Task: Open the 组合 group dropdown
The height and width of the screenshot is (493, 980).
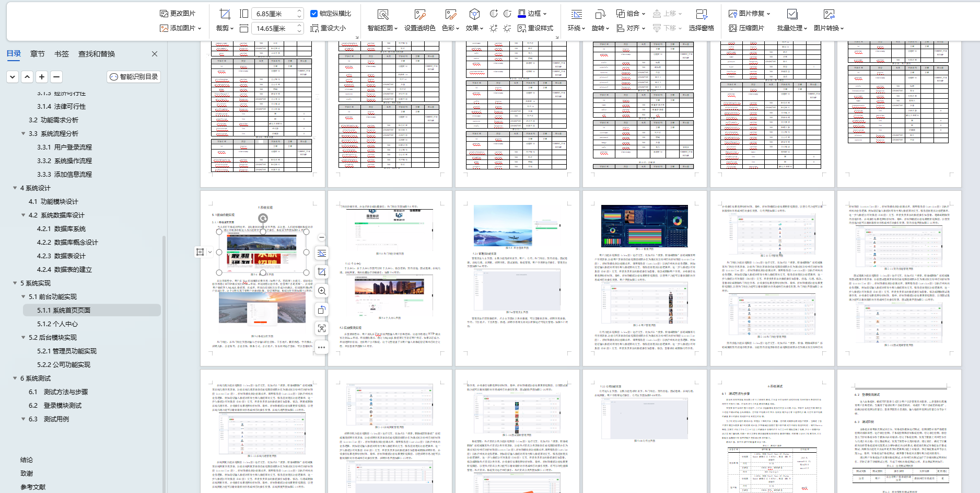Action: [x=631, y=14]
